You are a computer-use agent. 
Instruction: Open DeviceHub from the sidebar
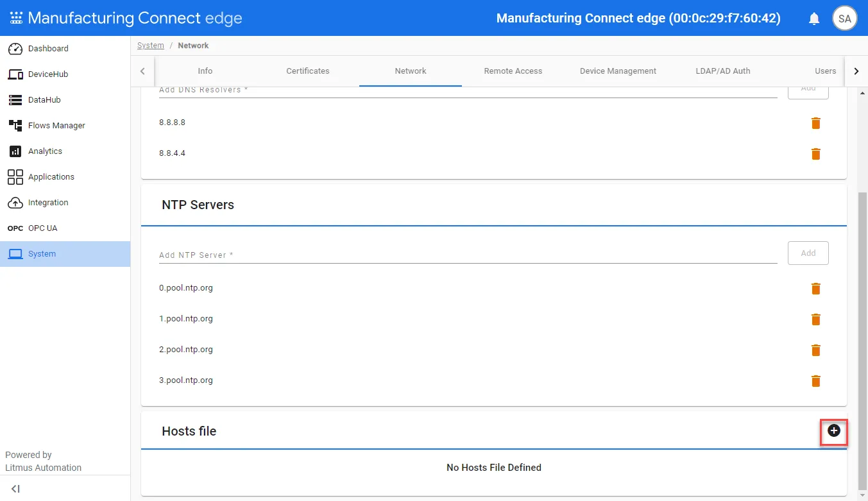pos(65,74)
